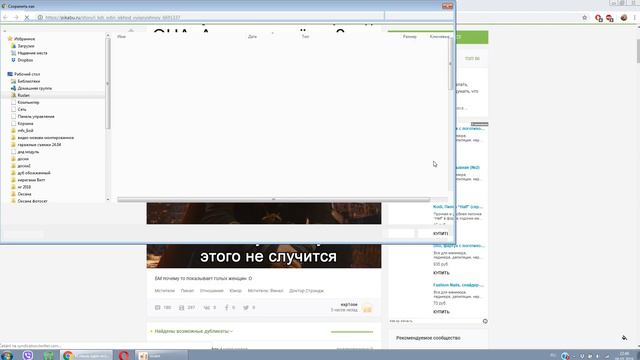Click the comments icon under the post
Image resolution: width=640 pixels, height=360 pixels.
click(x=158, y=307)
